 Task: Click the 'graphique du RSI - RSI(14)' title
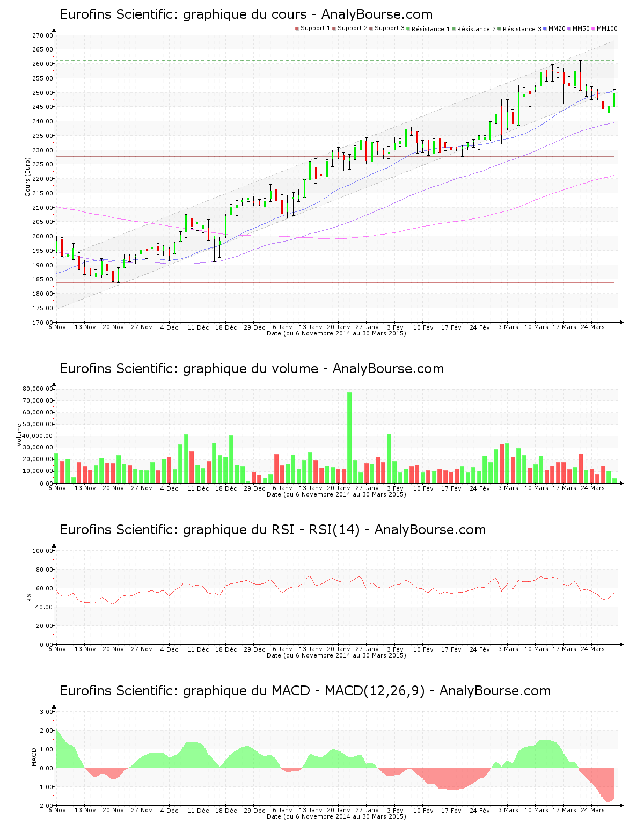coord(273,530)
